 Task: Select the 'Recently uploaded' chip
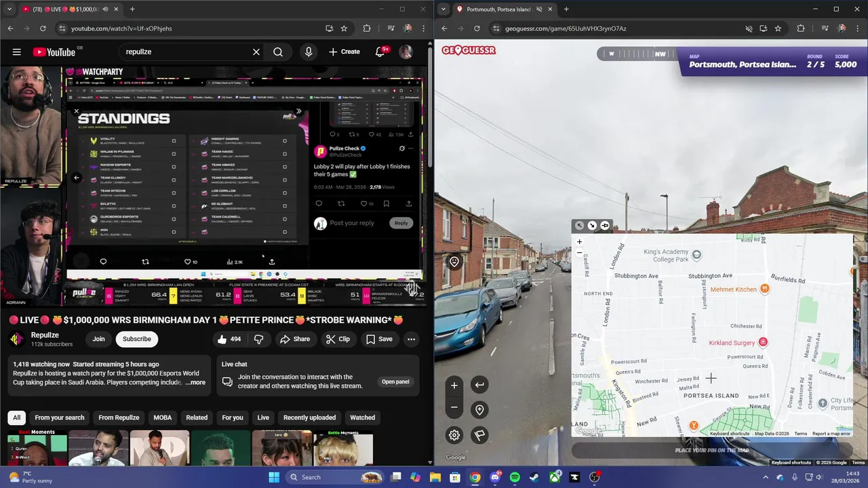(309, 418)
